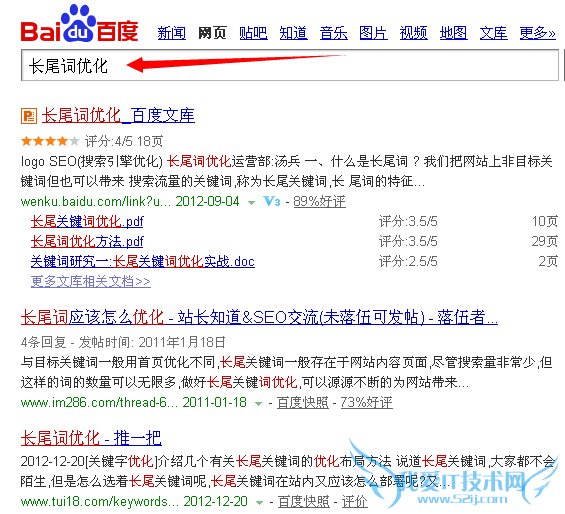Viewport: 565px width, 514px height.
Task: Open 百度快照 for the tui18.com result
Action: tap(304, 501)
